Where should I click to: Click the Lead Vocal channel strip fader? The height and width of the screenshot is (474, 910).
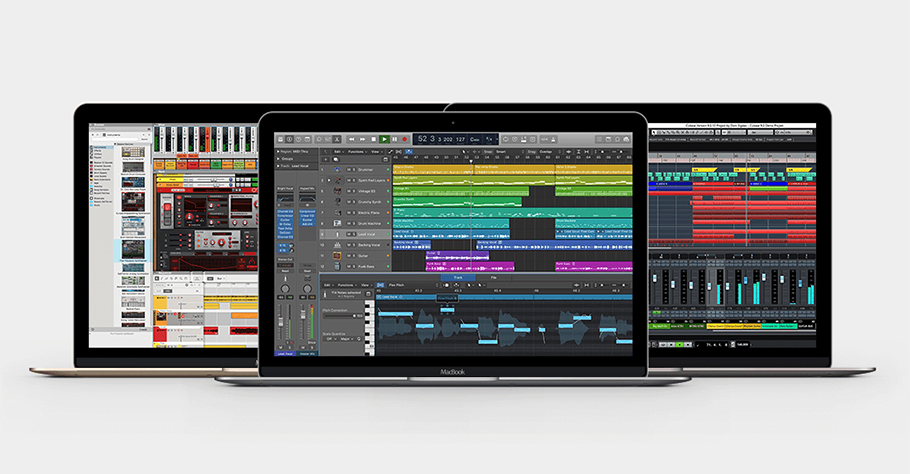click(x=281, y=322)
